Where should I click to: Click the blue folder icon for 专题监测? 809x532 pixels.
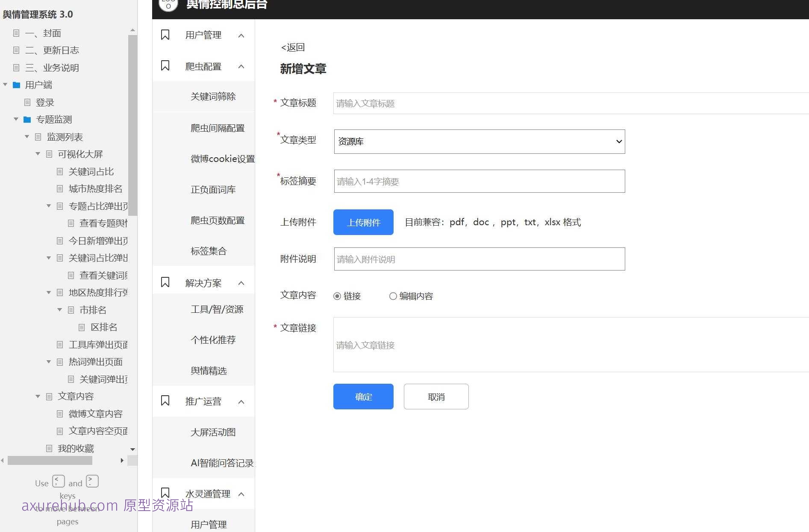(27, 120)
